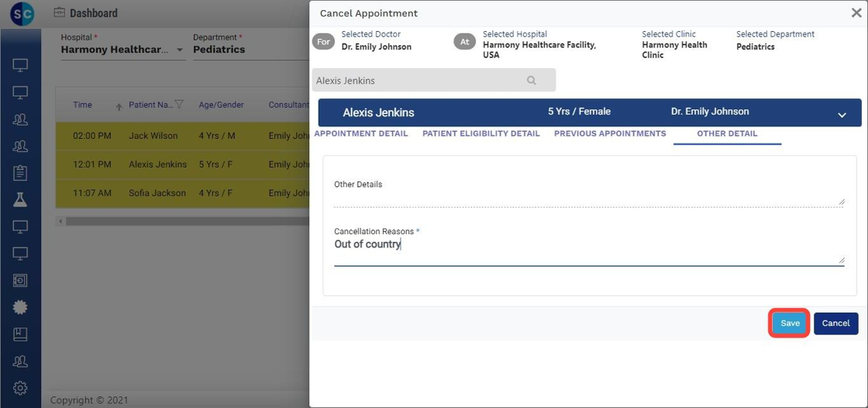The image size is (868, 408).
Task: Close the Cancel Appointment dialog with X
Action: [x=856, y=12]
